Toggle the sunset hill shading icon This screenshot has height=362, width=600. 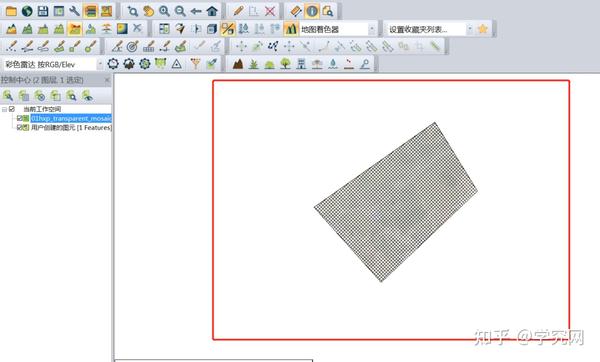[106, 29]
